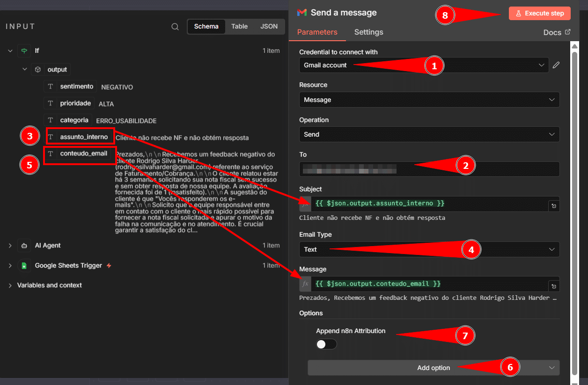This screenshot has width=588, height=385.
Task: Click the type icon beside sentimento
Action: coord(51,87)
